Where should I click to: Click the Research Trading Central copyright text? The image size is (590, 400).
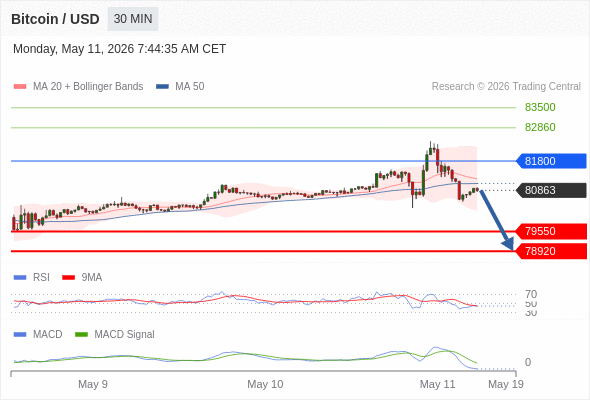(x=506, y=87)
